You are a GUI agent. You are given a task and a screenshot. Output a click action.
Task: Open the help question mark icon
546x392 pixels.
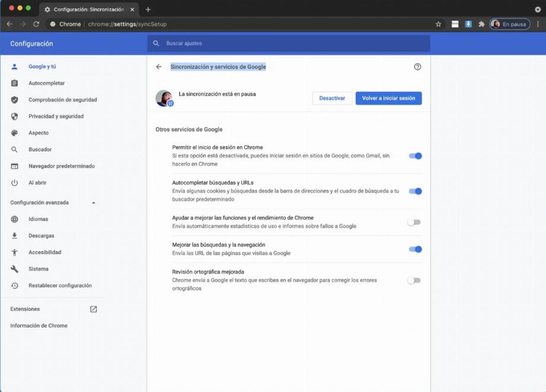(417, 66)
